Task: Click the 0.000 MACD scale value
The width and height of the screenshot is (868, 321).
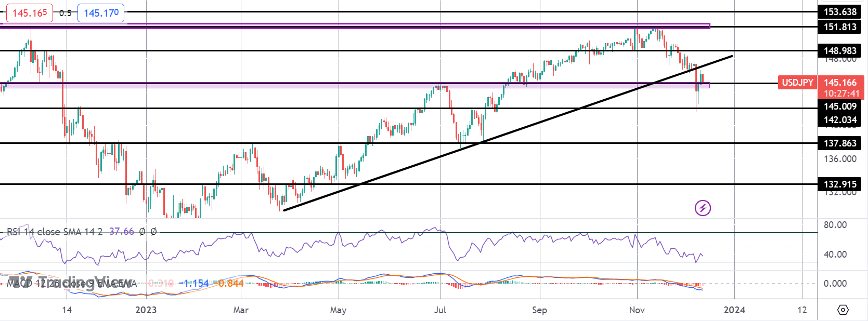Action: (x=835, y=284)
